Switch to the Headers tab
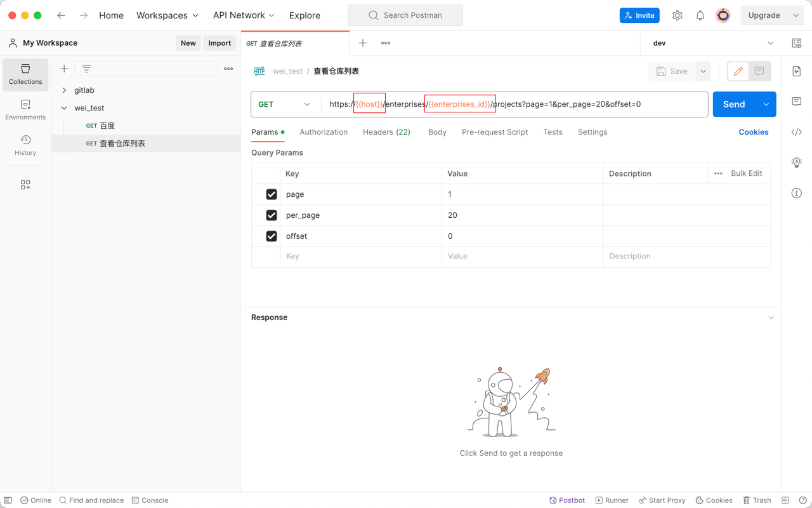Viewport: 812px width, 508px height. [x=386, y=132]
